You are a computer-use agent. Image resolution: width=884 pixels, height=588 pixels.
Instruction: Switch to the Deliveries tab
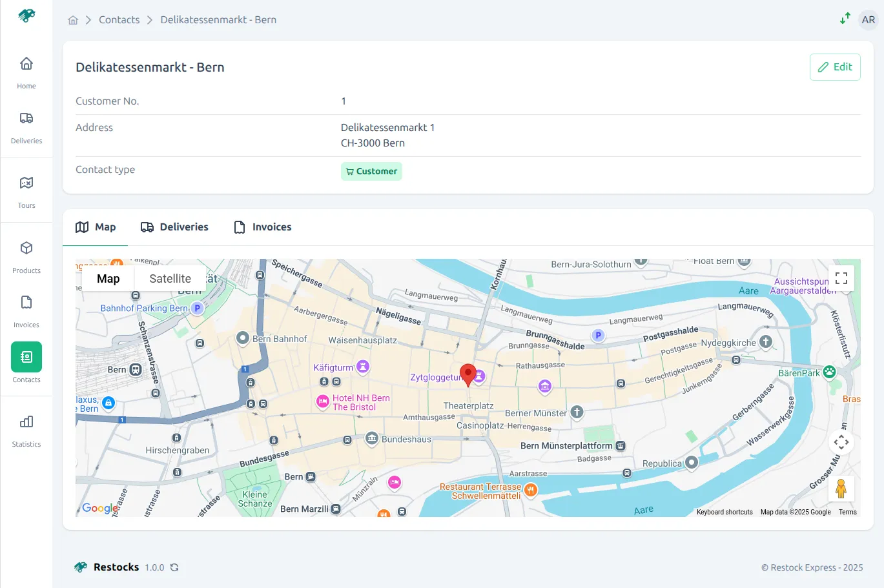[x=174, y=227]
